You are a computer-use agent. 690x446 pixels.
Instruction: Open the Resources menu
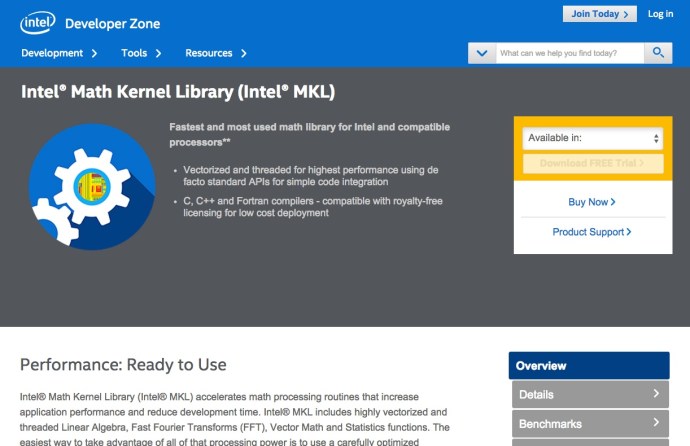click(x=209, y=53)
